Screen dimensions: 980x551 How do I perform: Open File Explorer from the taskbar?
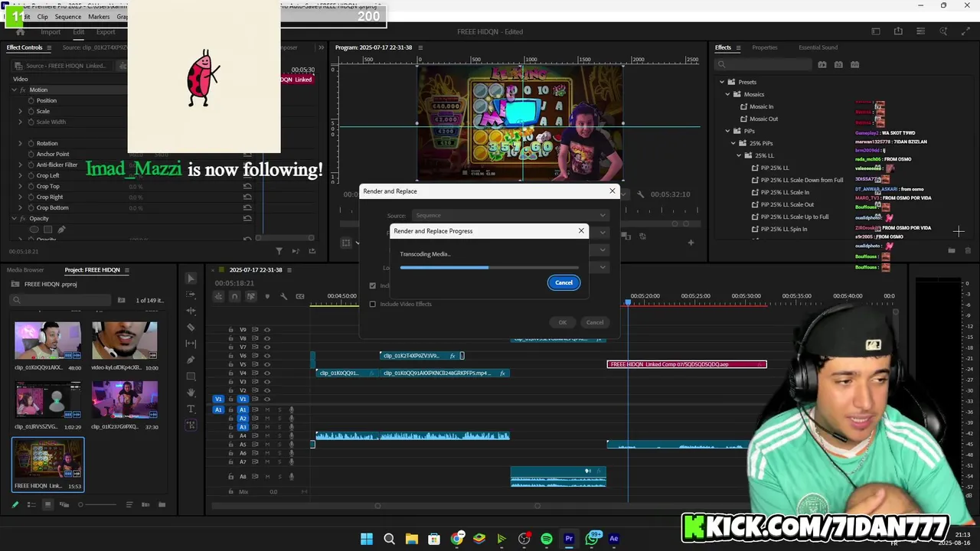(x=411, y=539)
